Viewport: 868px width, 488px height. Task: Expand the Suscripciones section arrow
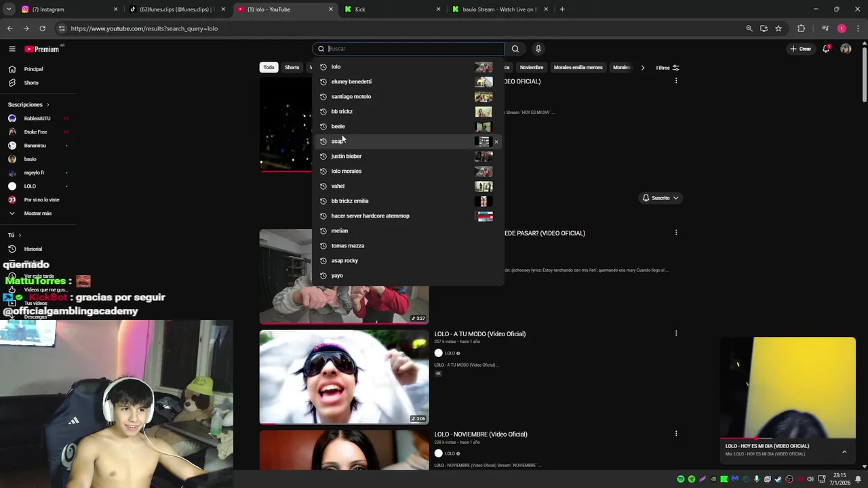tap(47, 105)
